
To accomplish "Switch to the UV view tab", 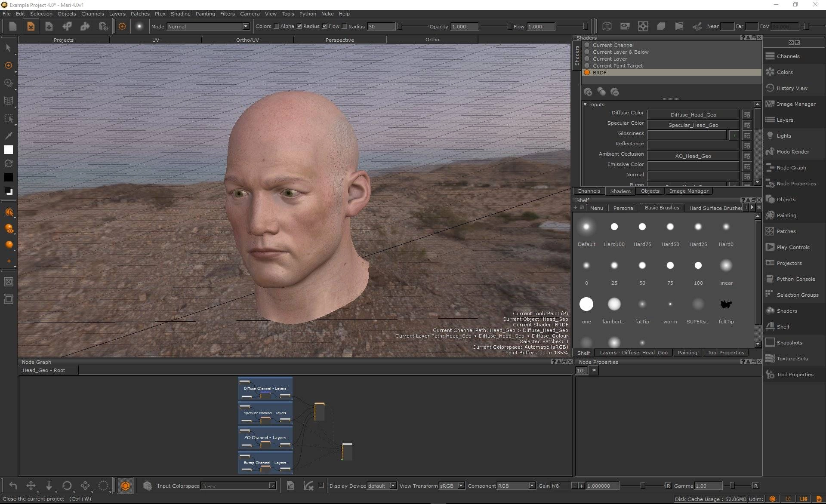I will pyautogui.click(x=156, y=40).
